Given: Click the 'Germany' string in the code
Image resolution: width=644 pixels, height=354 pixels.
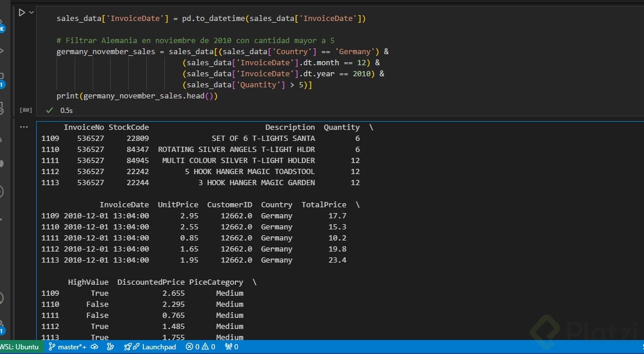Looking at the screenshot, I should (354, 52).
